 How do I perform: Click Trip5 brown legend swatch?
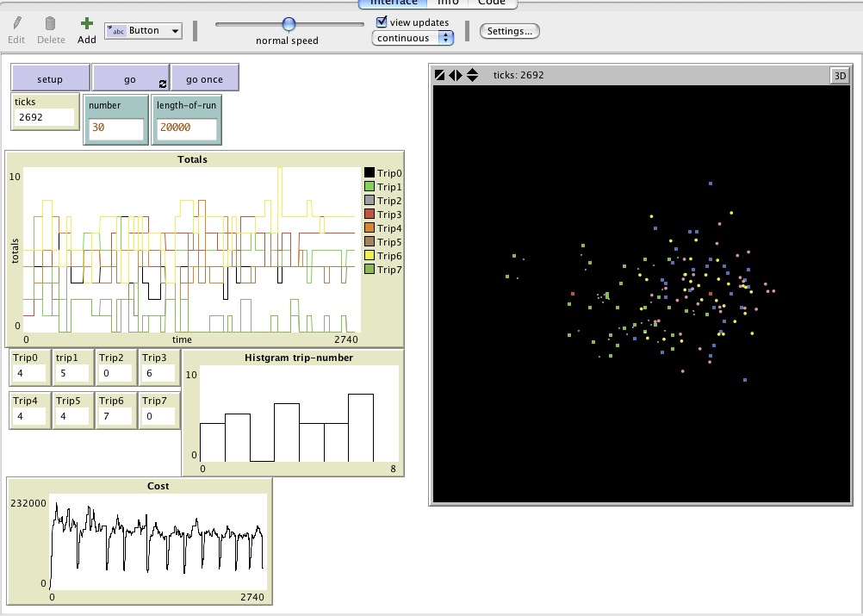pyautogui.click(x=369, y=242)
